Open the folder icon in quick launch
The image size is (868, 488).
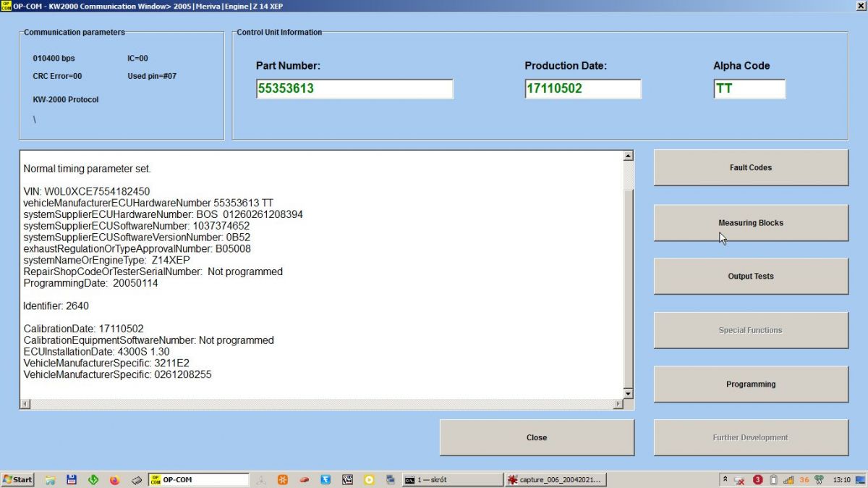coord(50,479)
